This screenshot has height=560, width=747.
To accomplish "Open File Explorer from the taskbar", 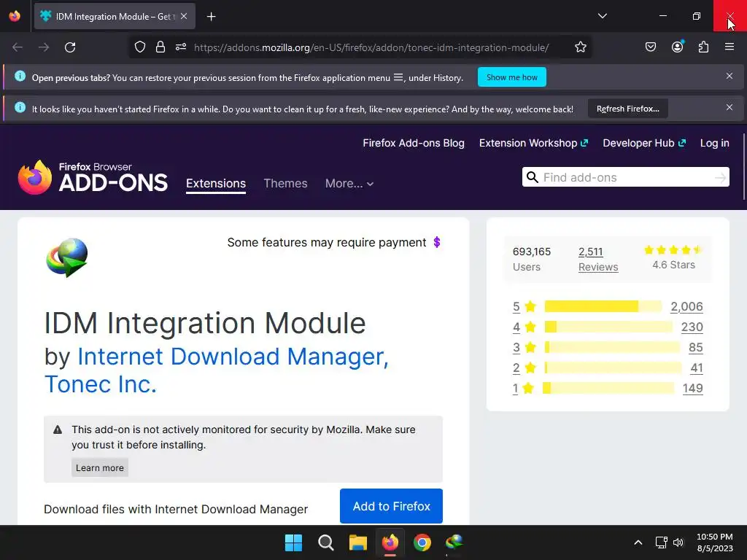I will pos(357,542).
